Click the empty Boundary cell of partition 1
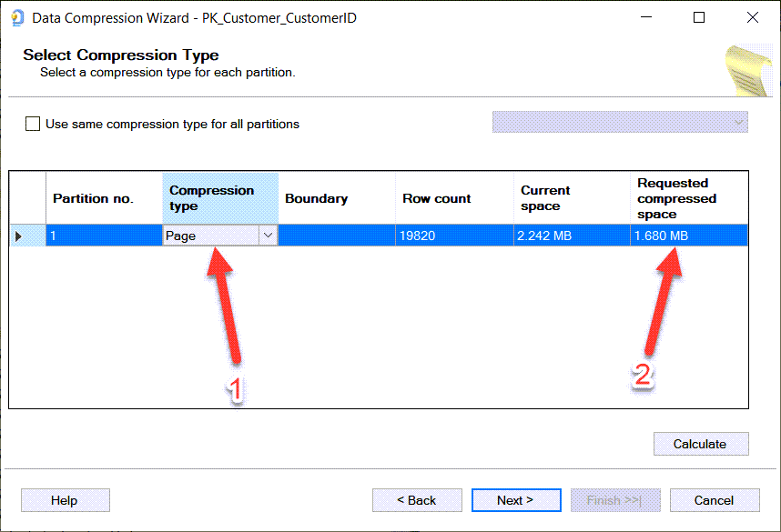The image size is (781, 532). (x=337, y=236)
